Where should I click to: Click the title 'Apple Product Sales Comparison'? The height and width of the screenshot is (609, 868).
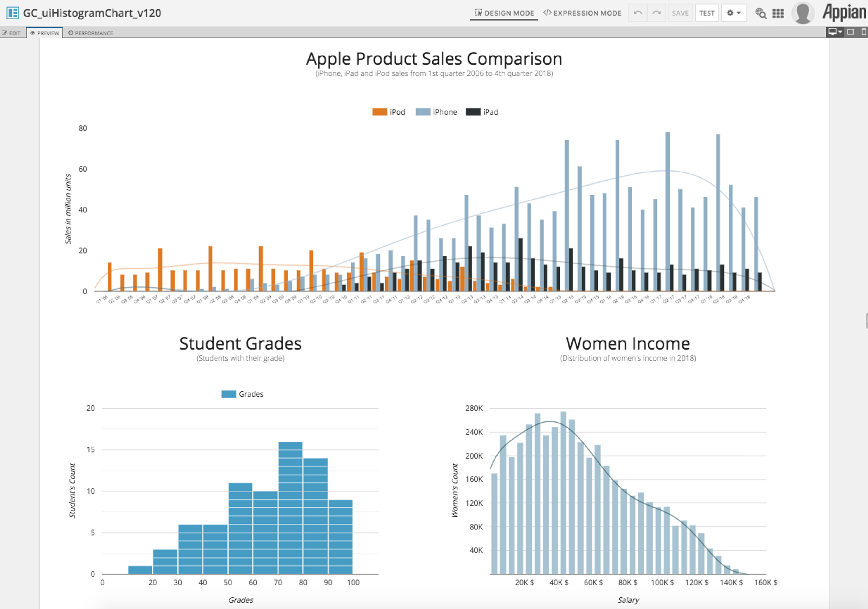[434, 59]
